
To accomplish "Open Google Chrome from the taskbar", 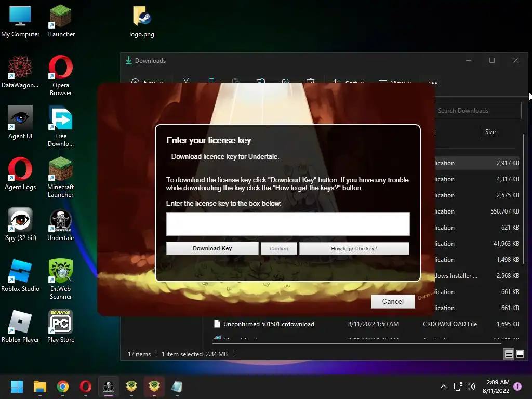I will (63, 387).
